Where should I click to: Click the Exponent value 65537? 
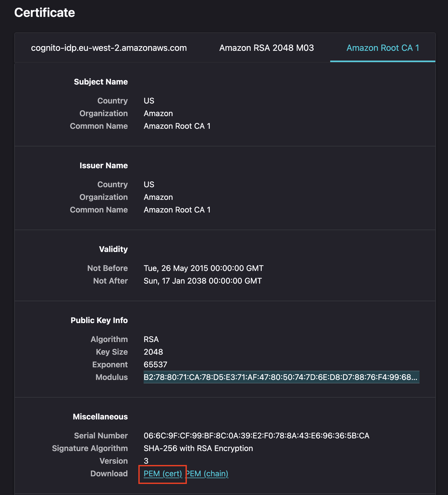(155, 365)
